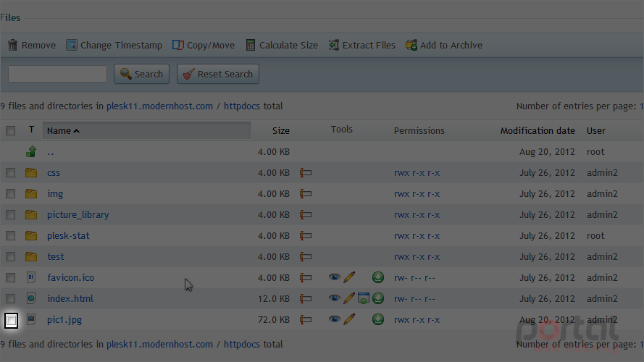Click the Copy/Move toolbar icon
The height and width of the screenshot is (362, 644).
coord(177,45)
